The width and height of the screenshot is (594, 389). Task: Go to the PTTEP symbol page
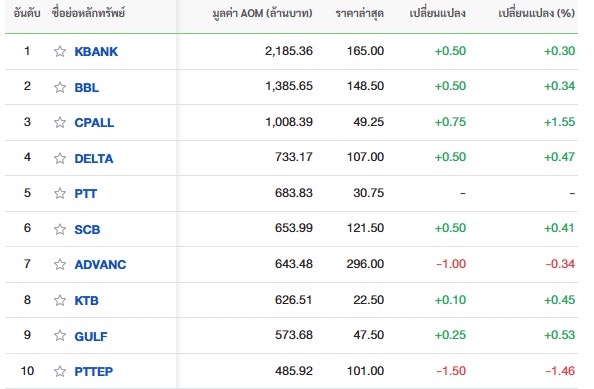click(94, 372)
